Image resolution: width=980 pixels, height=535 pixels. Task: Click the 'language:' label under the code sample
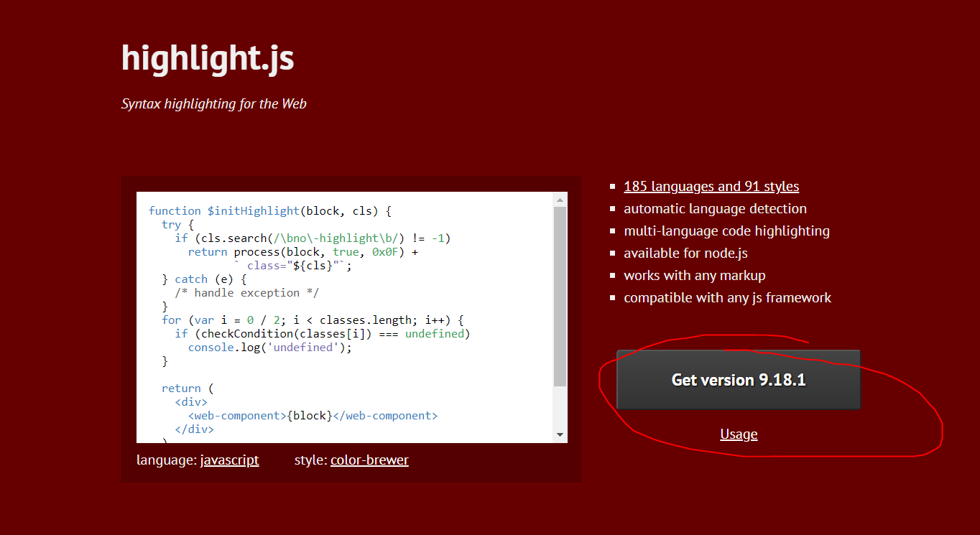(166, 460)
